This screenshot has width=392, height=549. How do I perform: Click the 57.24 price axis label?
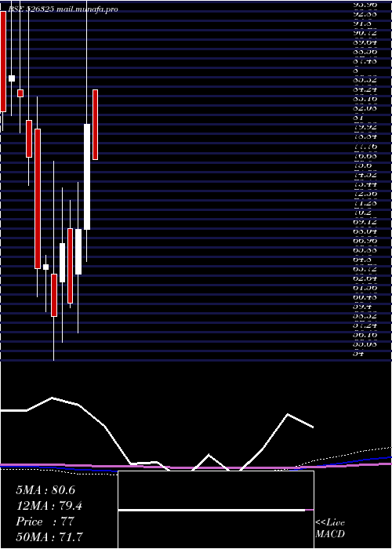[x=365, y=325]
